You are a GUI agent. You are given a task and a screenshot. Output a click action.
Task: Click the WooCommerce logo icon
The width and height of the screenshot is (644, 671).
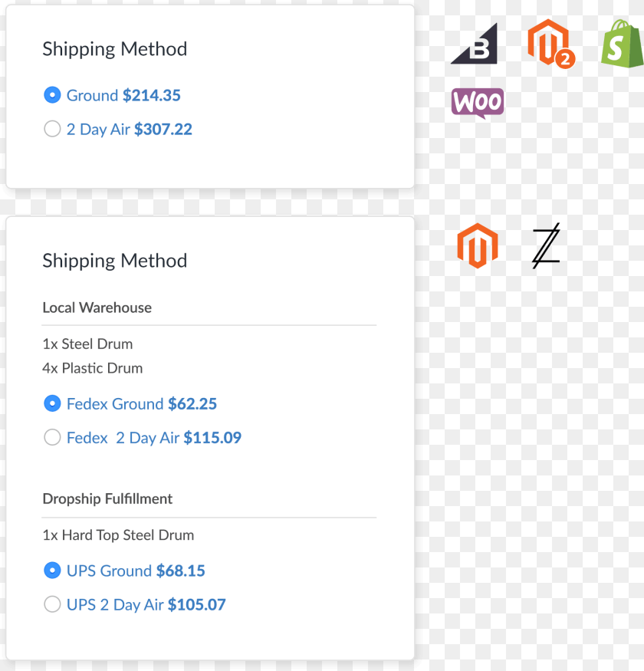point(478,103)
